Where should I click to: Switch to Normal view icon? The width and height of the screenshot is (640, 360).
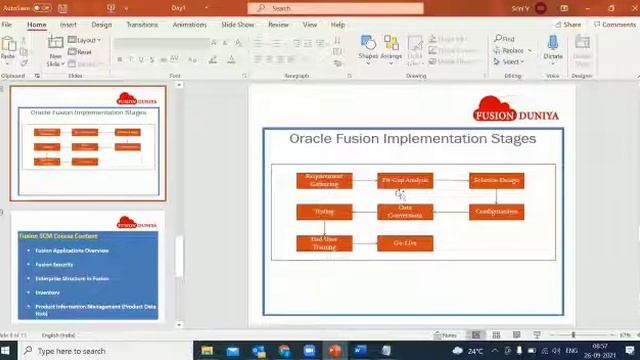coord(476,335)
